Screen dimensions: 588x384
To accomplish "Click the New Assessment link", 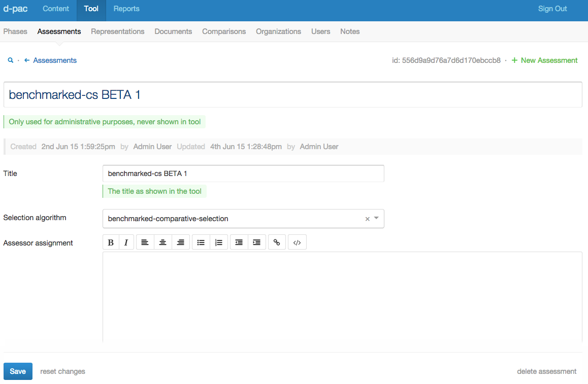I will click(549, 60).
